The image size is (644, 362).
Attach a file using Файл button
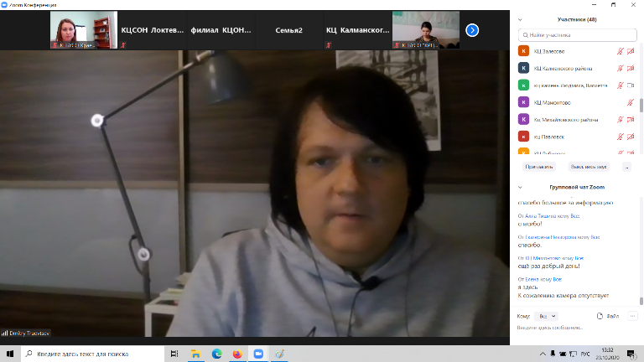(608, 316)
